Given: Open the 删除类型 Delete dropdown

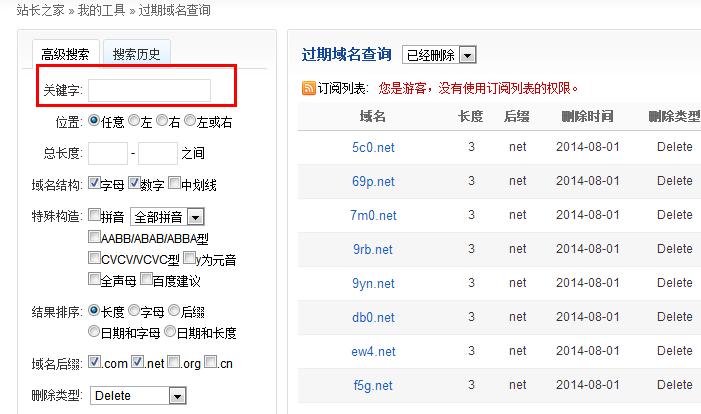Looking at the screenshot, I should tap(138, 396).
